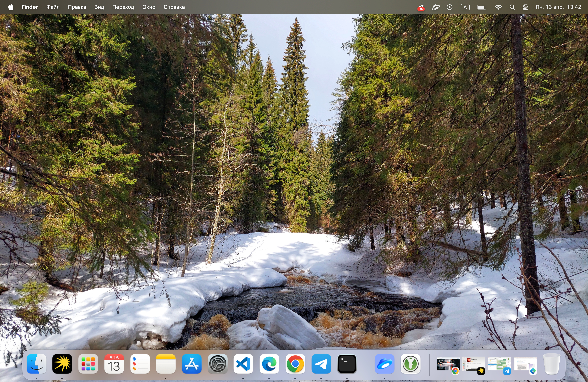Open Control Center toggles icon

[525, 7]
